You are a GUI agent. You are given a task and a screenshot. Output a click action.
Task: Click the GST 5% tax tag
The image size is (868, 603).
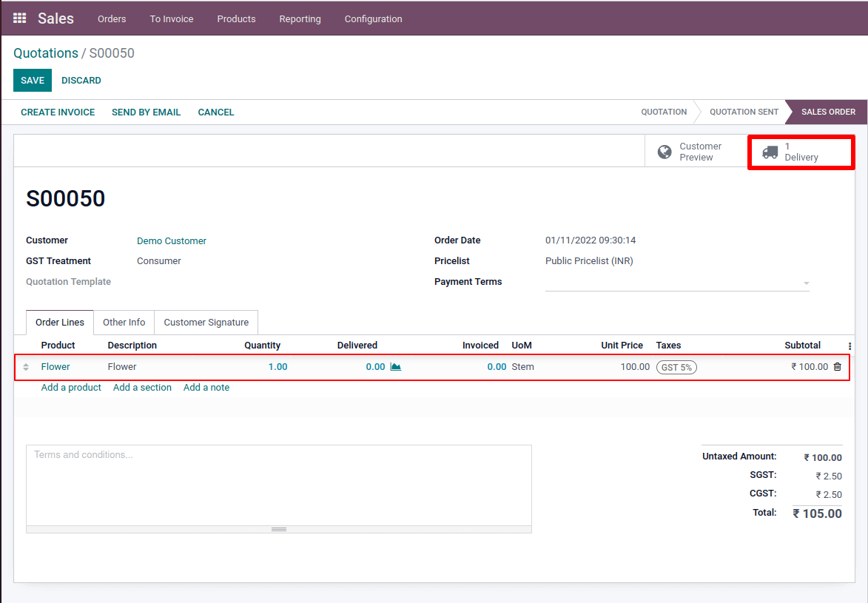(676, 368)
